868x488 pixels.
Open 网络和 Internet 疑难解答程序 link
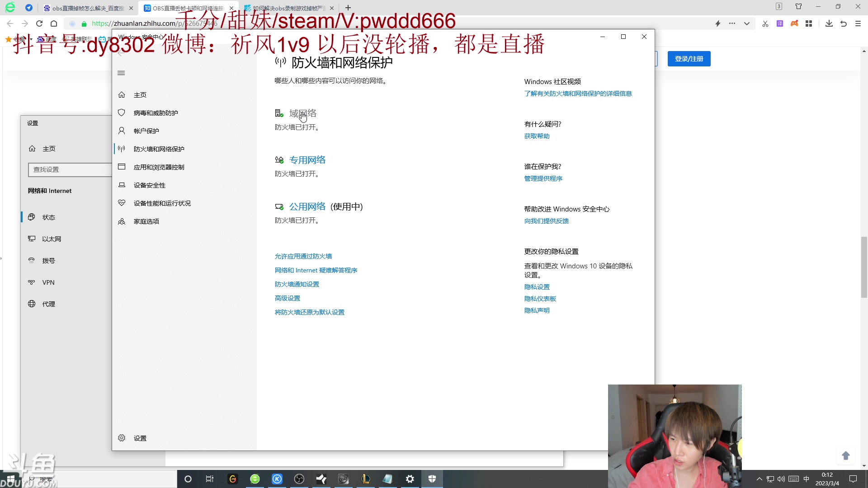316,270
